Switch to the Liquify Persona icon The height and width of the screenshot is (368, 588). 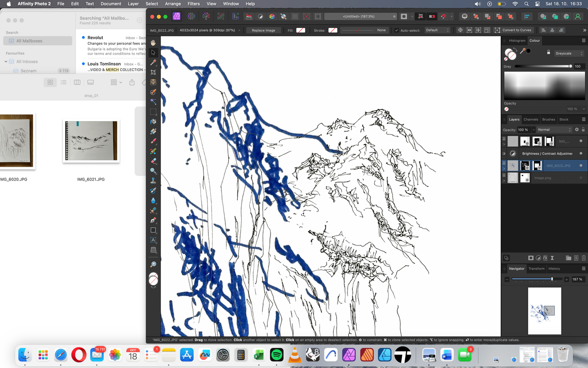point(191,16)
